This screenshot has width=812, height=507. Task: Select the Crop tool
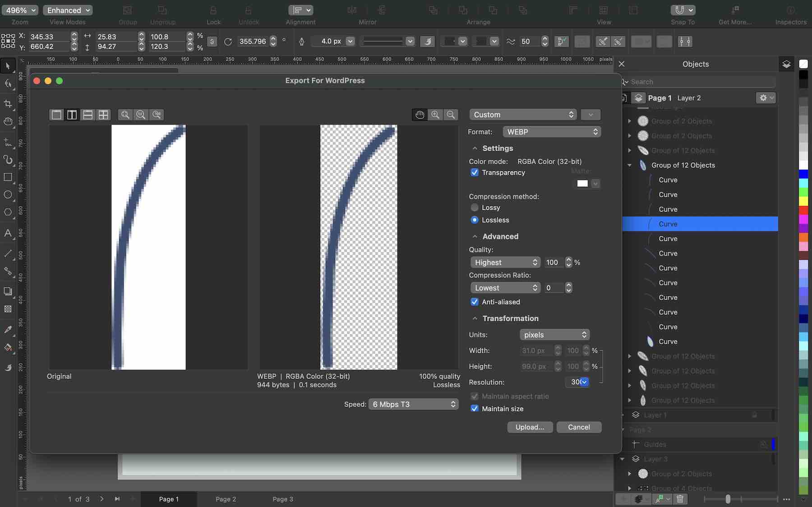(8, 104)
